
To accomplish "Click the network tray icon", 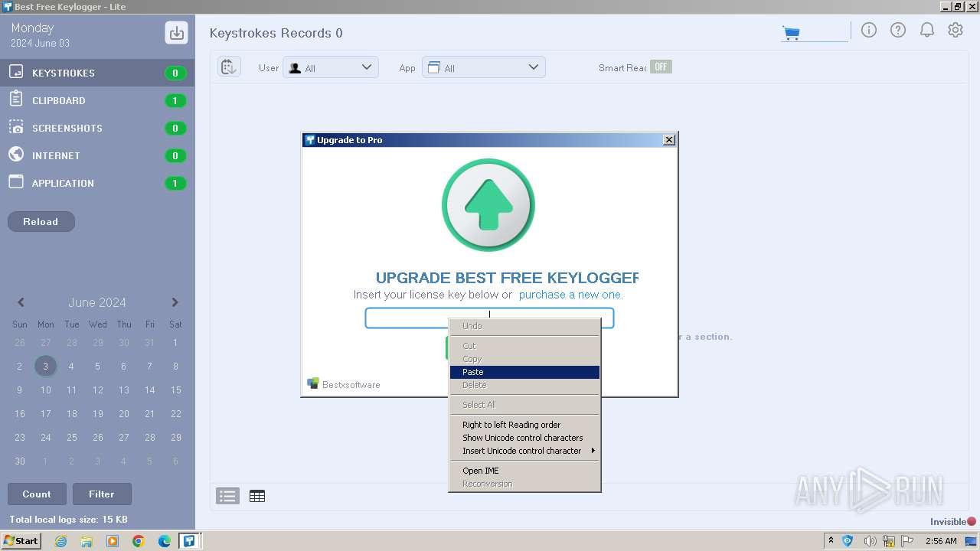I will click(890, 541).
